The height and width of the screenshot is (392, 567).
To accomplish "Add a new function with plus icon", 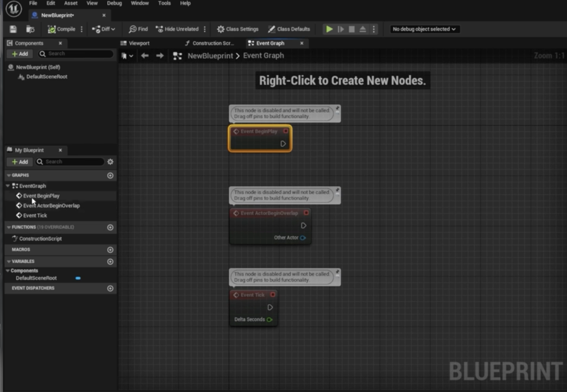I will coord(110,227).
